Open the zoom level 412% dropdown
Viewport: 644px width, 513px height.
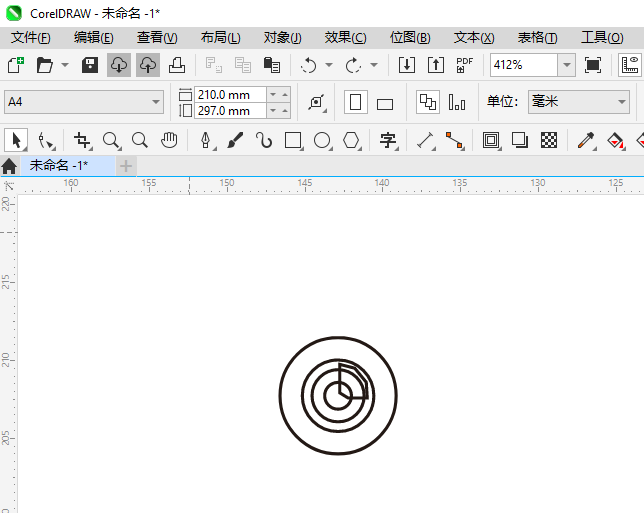[x=566, y=65]
